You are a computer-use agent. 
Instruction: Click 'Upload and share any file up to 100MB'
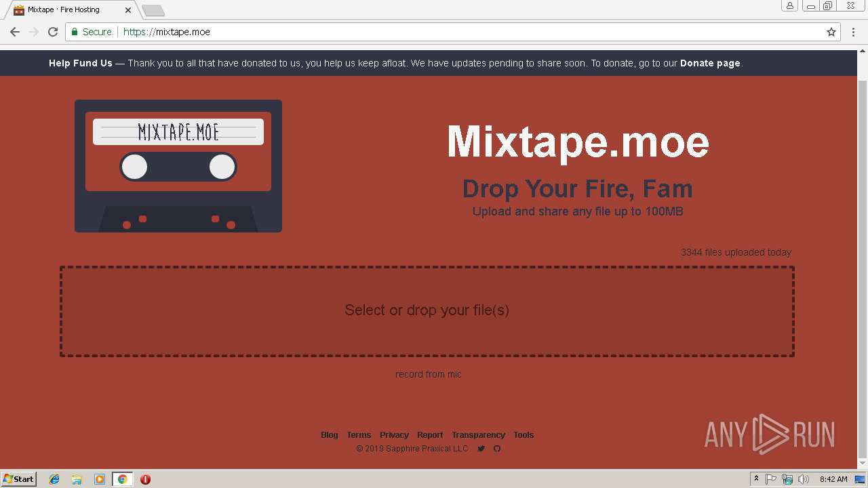[x=578, y=211]
